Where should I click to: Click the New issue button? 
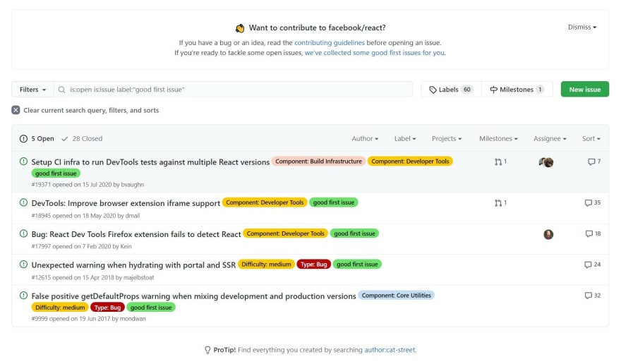tap(585, 90)
